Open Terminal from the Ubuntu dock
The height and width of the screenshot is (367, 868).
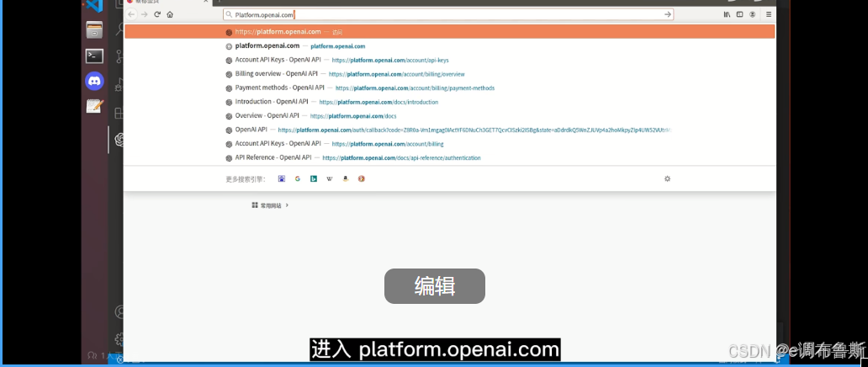[95, 56]
